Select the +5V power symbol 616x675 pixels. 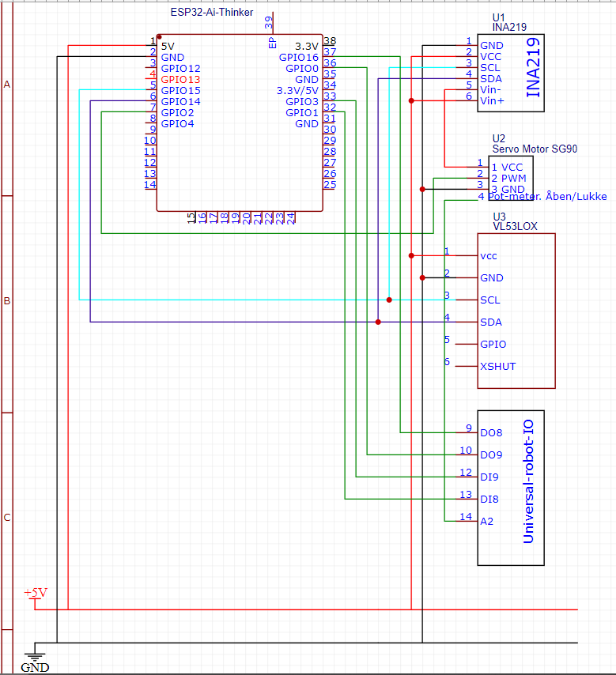pyautogui.click(x=36, y=598)
